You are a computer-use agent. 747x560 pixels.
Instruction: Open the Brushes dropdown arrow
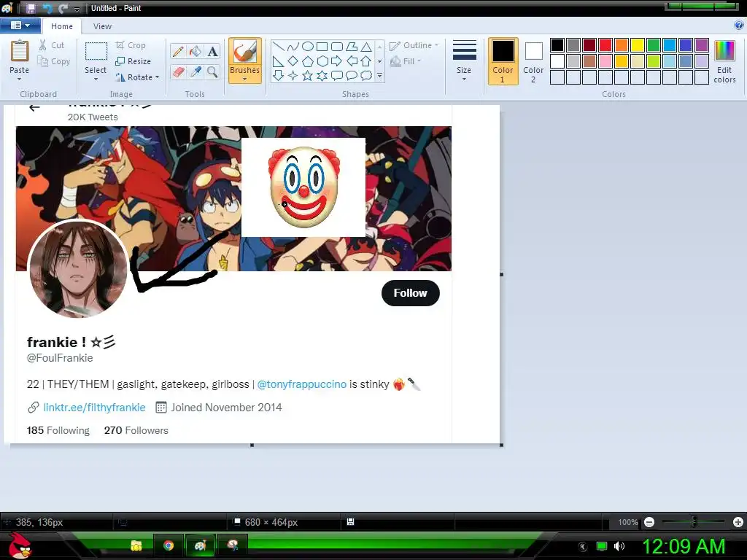[245, 79]
